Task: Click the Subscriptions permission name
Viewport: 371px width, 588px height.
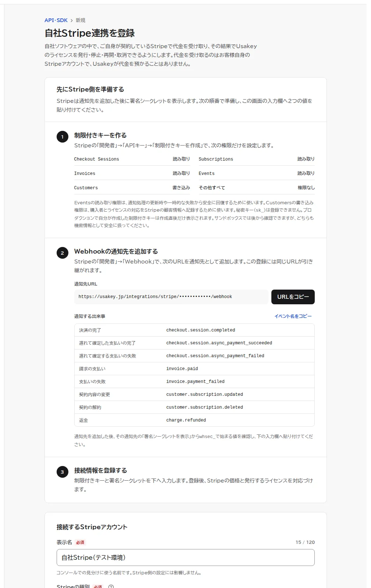Action: (216, 159)
